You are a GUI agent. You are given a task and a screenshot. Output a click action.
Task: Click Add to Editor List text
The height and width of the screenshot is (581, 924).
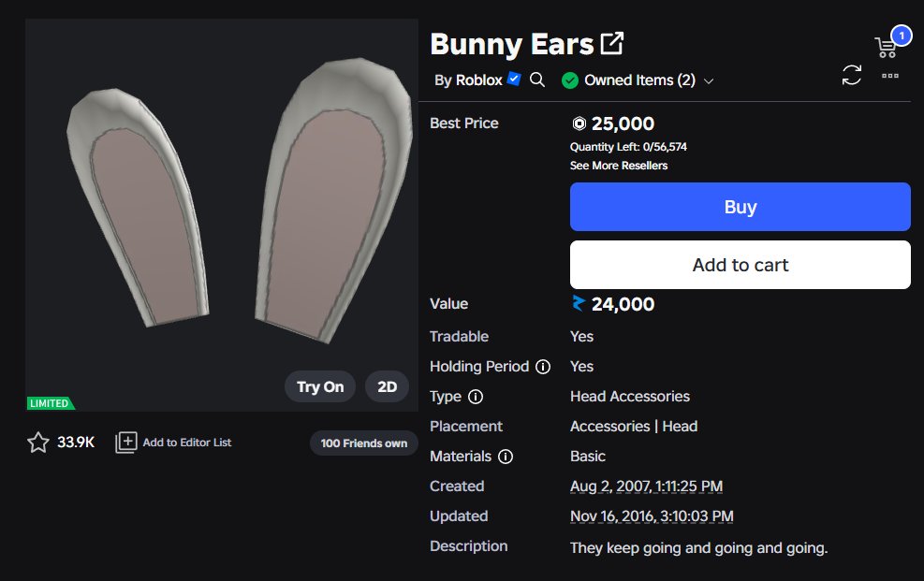pyautogui.click(x=187, y=443)
